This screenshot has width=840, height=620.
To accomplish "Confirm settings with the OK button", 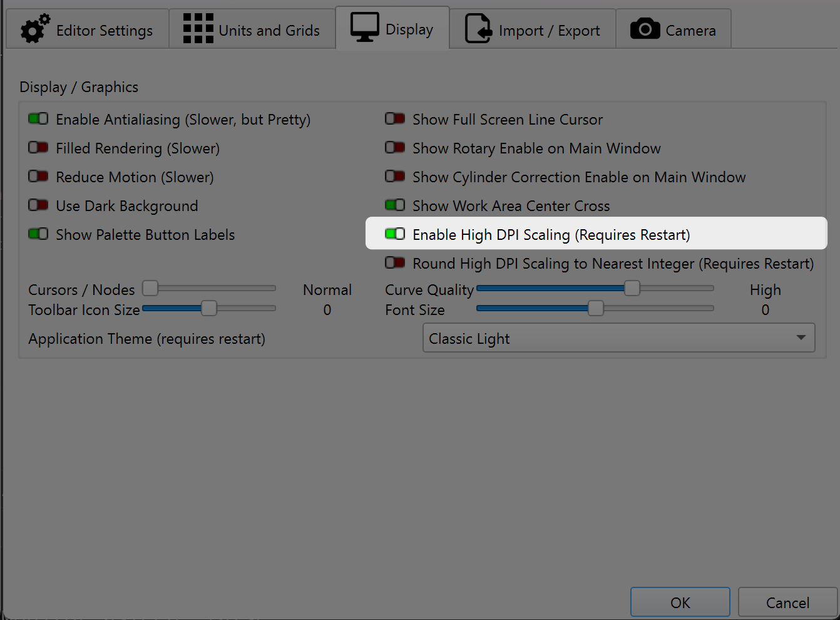I will point(680,602).
